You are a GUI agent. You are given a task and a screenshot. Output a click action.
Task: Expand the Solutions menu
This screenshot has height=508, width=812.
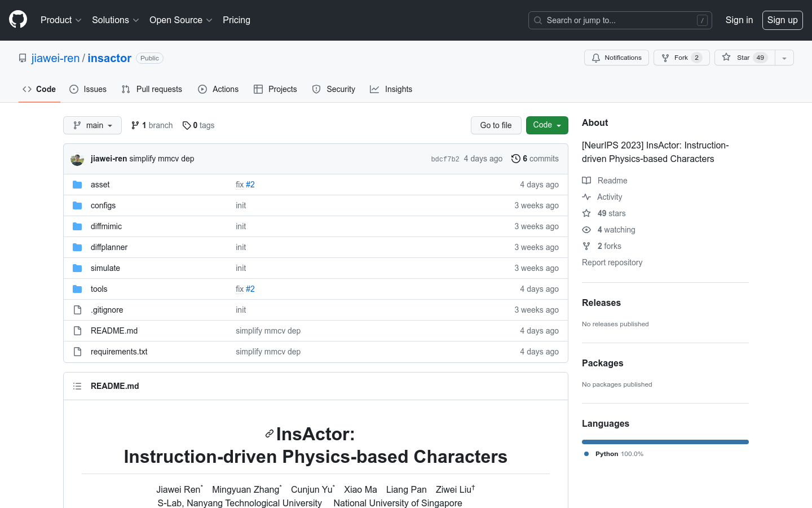coord(116,20)
